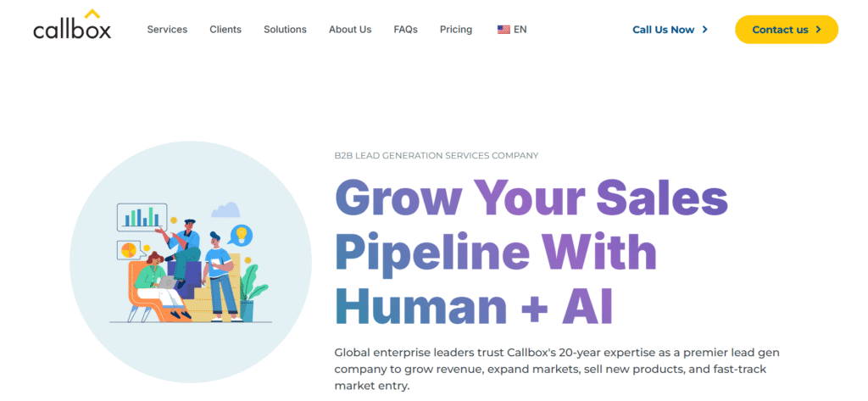Click the US flag icon
The height and width of the screenshot is (401, 868).
504,30
